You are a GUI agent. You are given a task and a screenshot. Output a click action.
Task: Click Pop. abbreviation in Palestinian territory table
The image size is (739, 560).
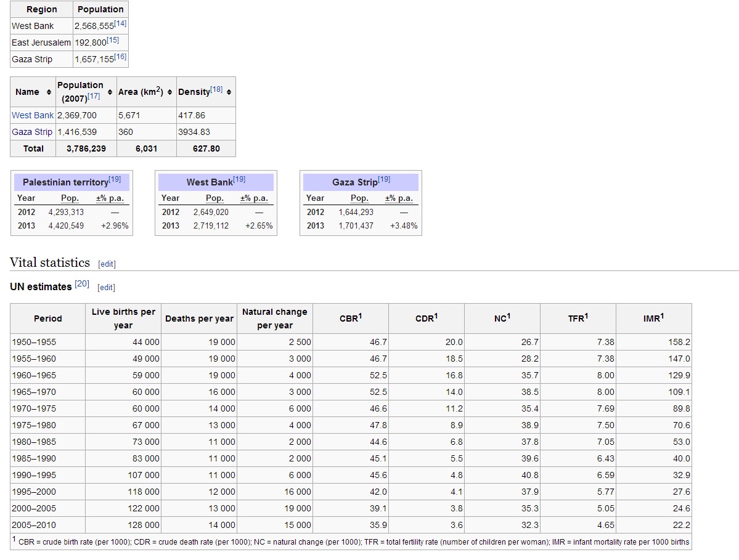70,198
